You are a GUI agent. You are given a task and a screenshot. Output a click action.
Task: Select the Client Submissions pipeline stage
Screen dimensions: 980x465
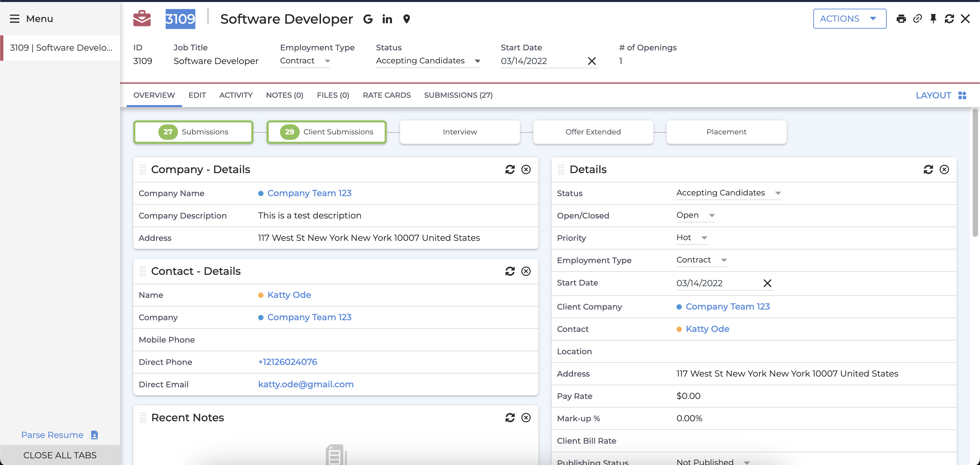pyautogui.click(x=326, y=132)
